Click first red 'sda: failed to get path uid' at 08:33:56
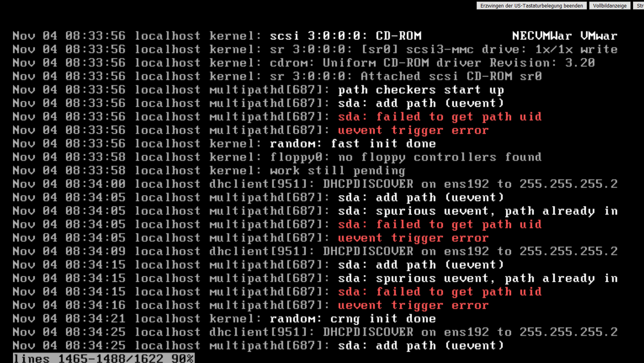The height and width of the screenshot is (363, 644). pos(440,117)
